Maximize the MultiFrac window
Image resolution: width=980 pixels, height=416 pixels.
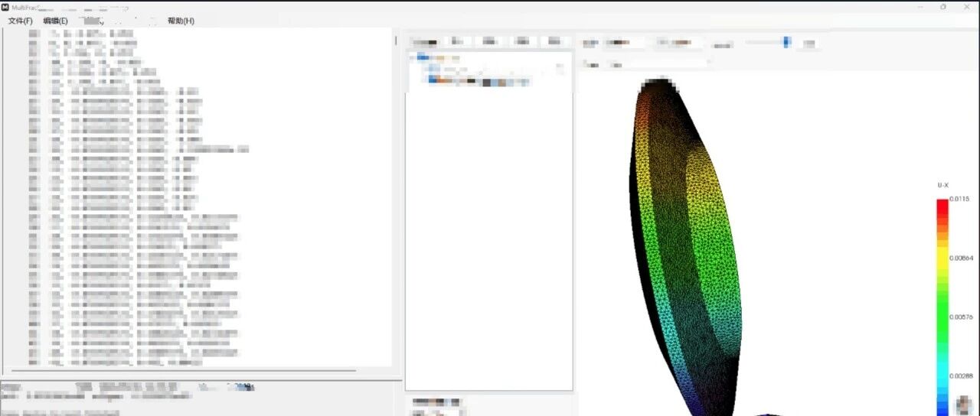coord(942,7)
